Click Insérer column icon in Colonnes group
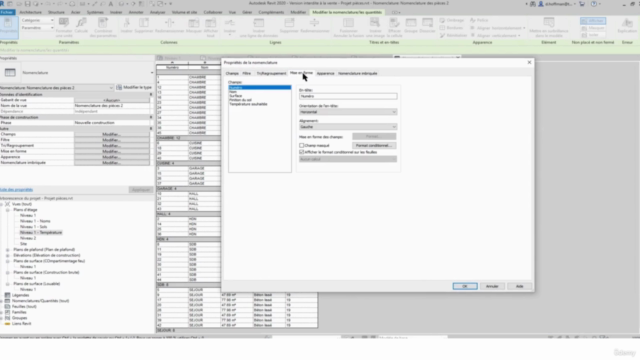 pos(127,27)
